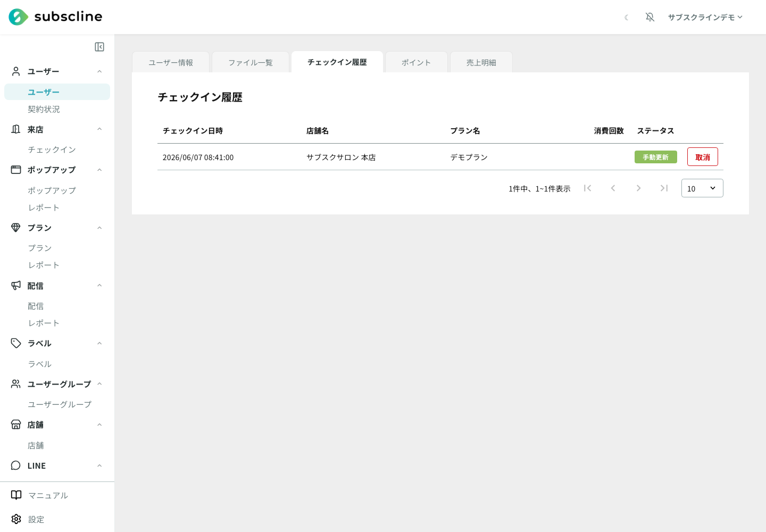The width and height of the screenshot is (766, 532).
Task: Click the subscline logo
Action: (55, 17)
